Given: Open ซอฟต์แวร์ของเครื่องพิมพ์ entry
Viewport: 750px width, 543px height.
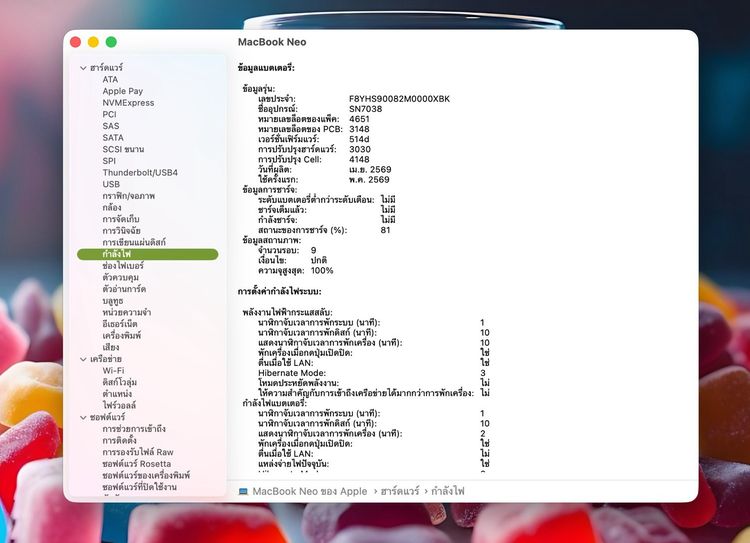Looking at the screenshot, I should [146, 475].
